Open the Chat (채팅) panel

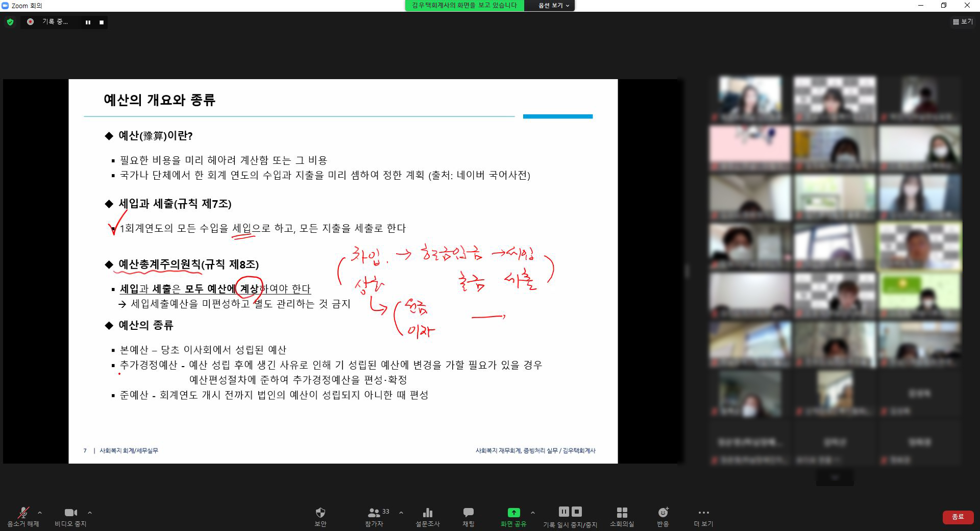[468, 513]
